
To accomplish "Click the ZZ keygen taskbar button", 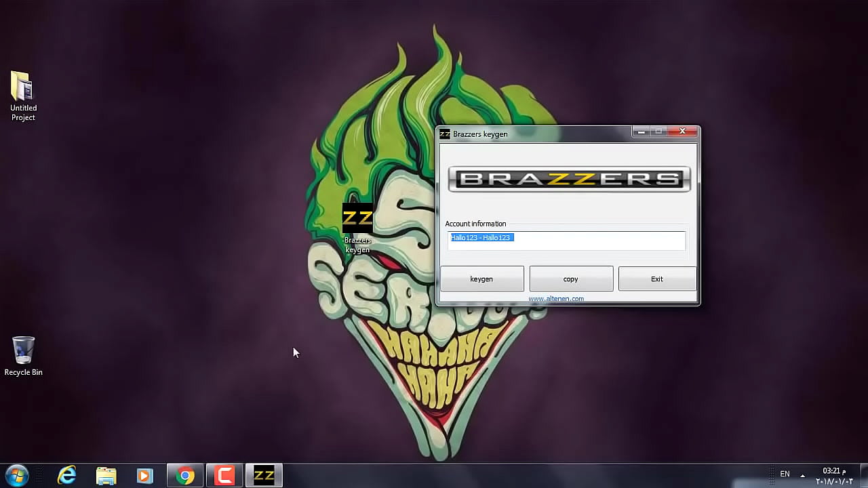I will (x=264, y=476).
